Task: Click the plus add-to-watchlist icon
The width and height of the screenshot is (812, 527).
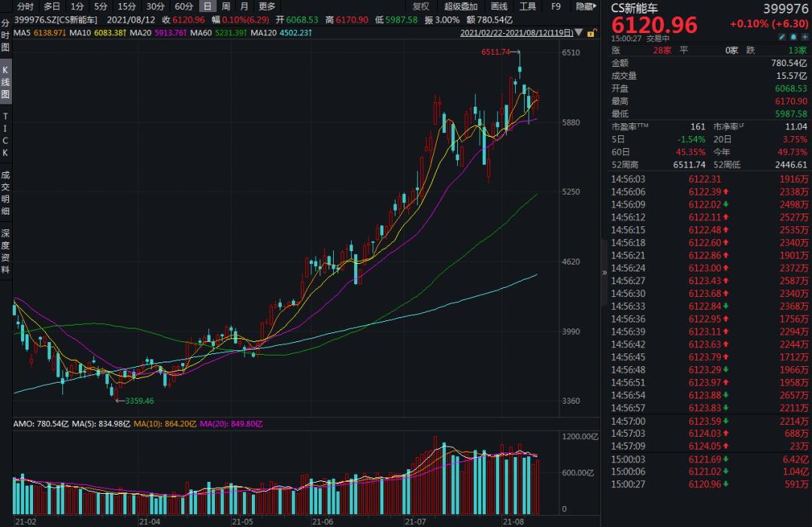Action: (803, 38)
